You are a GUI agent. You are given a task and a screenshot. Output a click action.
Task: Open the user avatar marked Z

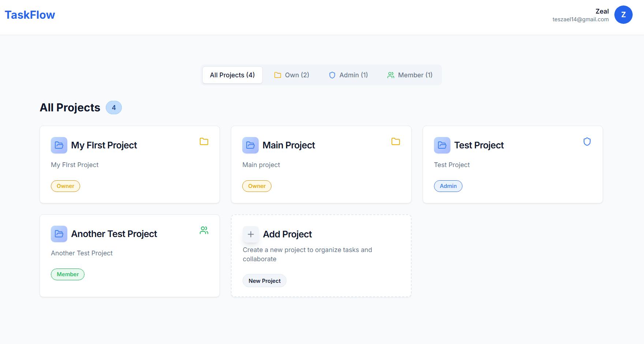[x=623, y=15]
